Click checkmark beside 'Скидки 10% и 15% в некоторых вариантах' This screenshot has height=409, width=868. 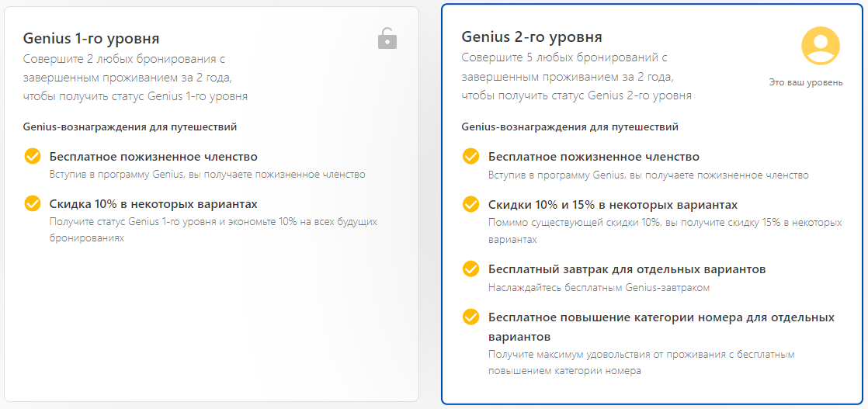470,204
